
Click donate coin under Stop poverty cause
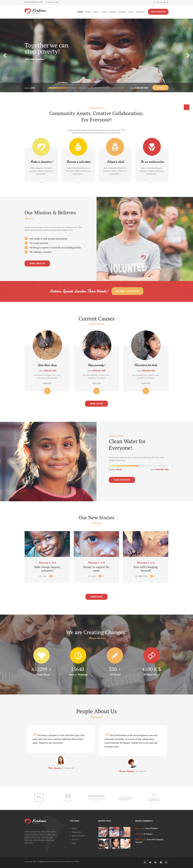tap(96, 391)
